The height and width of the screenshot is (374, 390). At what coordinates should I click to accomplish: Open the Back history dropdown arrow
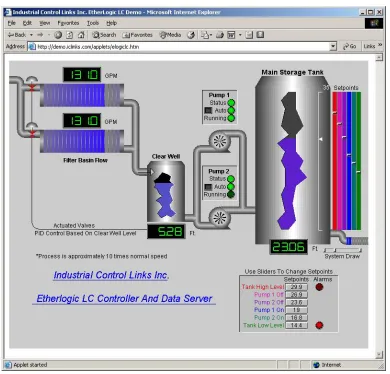tap(31, 35)
